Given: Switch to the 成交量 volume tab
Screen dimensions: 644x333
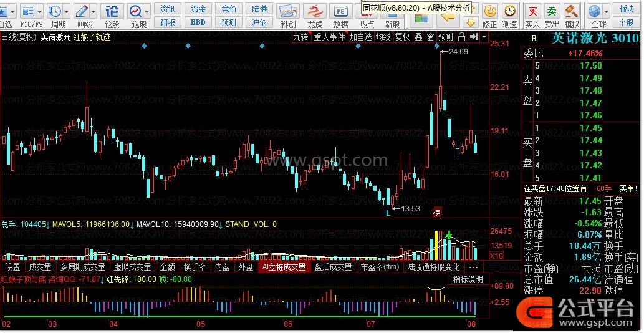Looking at the screenshot, I should (x=40, y=268).
